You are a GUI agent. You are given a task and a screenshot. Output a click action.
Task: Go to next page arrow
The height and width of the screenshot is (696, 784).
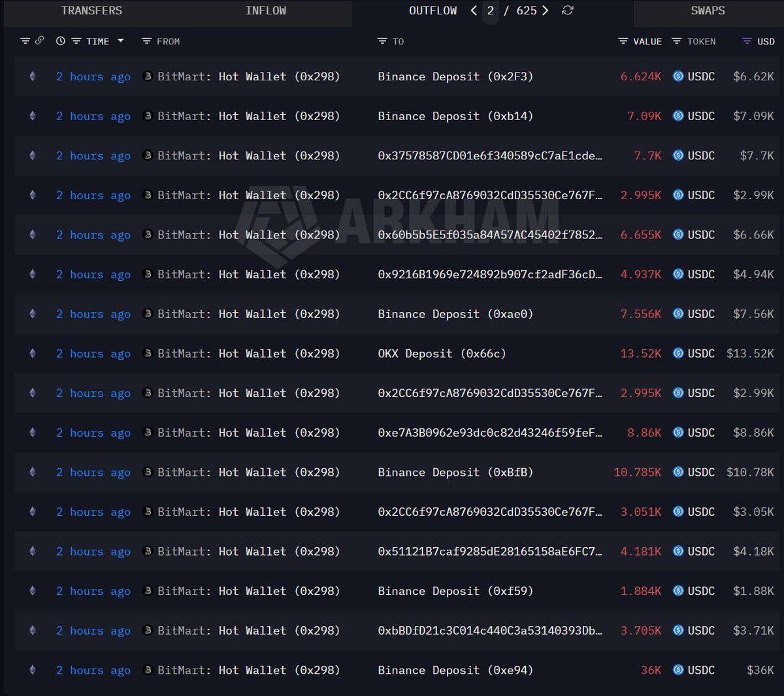pos(546,10)
